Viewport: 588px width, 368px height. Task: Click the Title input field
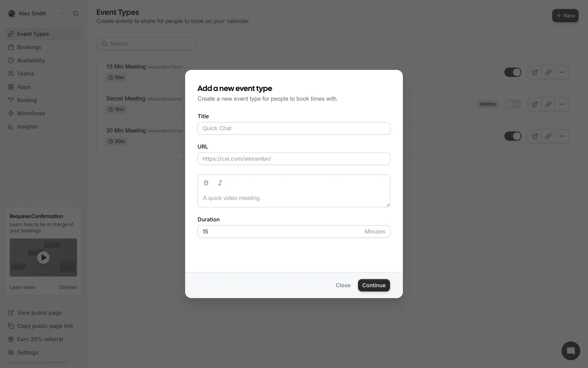pyautogui.click(x=294, y=128)
